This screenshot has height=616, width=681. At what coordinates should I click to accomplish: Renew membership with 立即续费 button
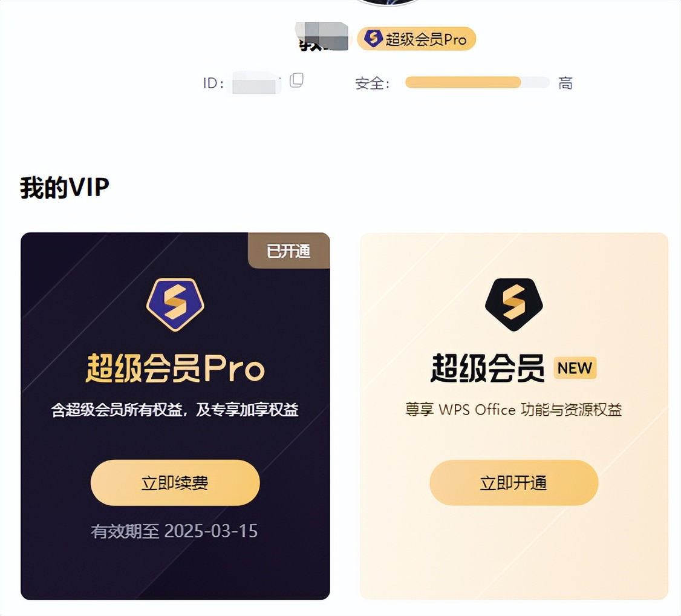[175, 483]
